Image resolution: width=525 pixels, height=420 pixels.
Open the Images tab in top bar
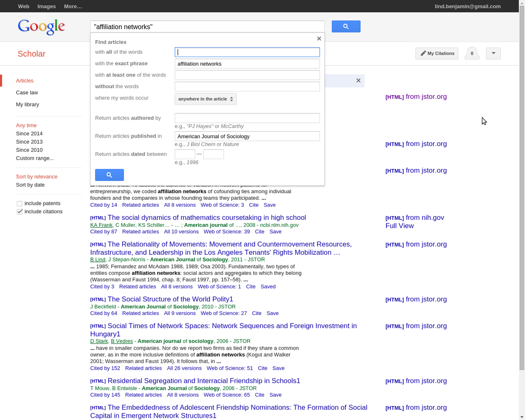click(47, 7)
